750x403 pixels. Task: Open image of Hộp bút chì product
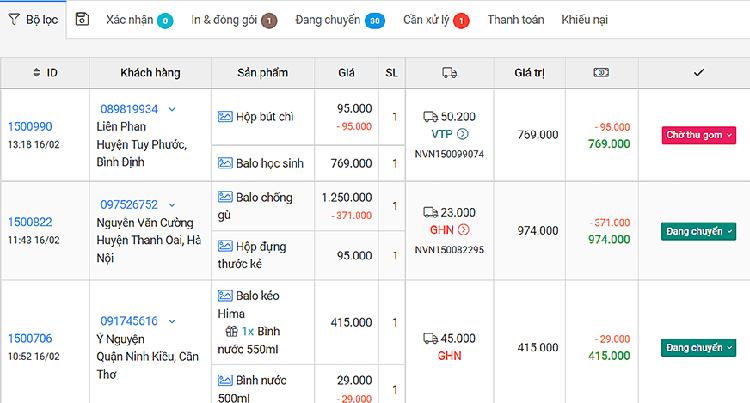click(x=225, y=116)
